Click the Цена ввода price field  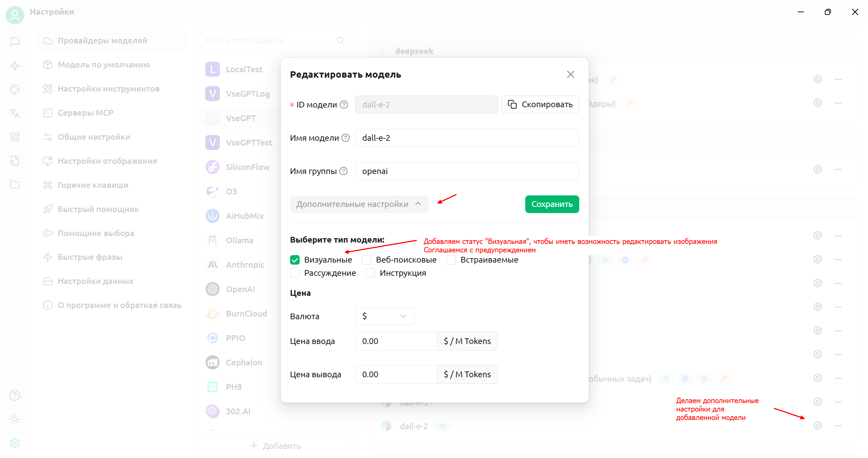tap(396, 342)
